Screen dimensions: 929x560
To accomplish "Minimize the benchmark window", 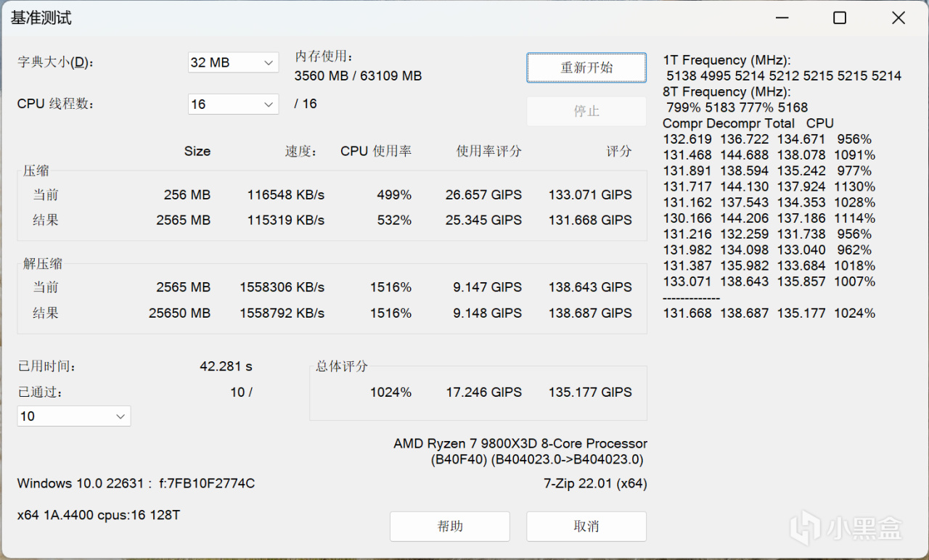I will pyautogui.click(x=782, y=18).
